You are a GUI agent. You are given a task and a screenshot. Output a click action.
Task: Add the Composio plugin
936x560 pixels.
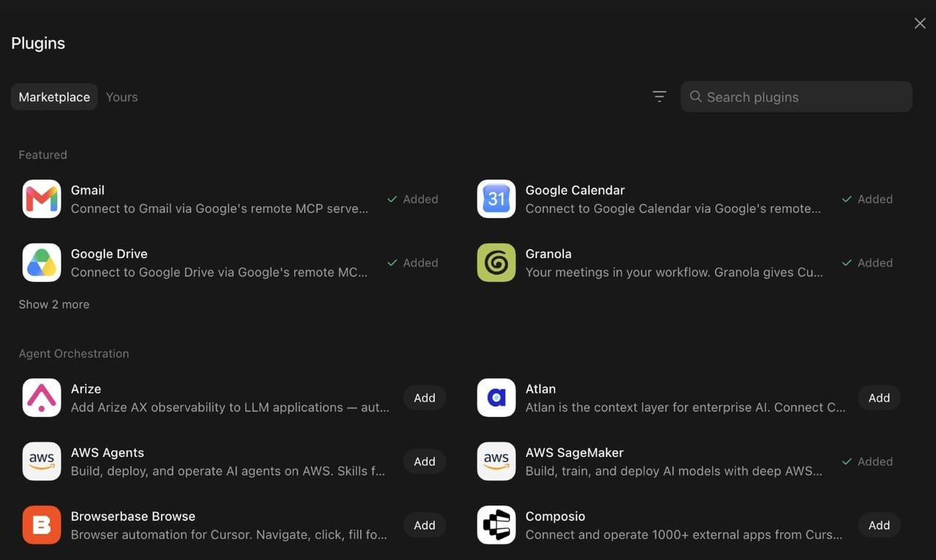[879, 525]
